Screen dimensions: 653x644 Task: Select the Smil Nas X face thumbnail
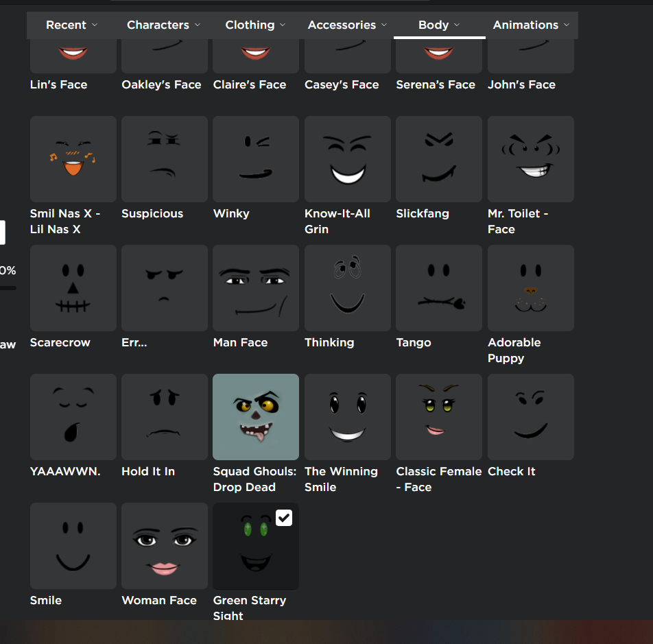click(73, 159)
